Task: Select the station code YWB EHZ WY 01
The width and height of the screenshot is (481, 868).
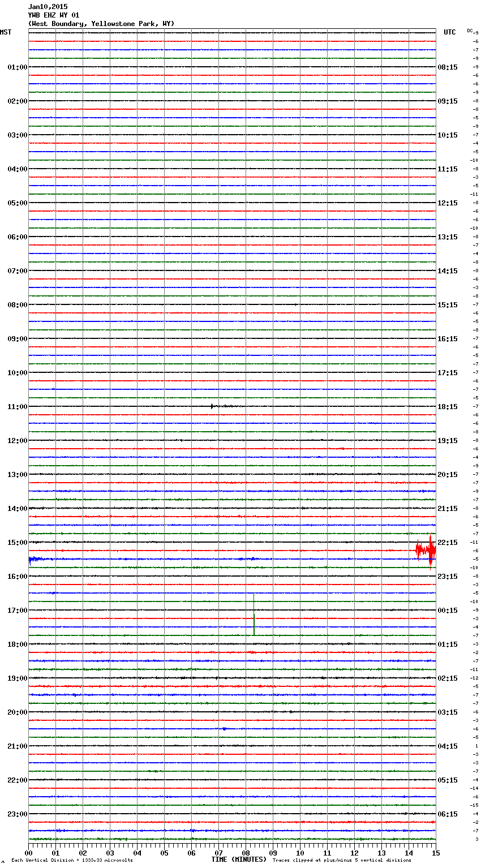Action: [x=54, y=15]
